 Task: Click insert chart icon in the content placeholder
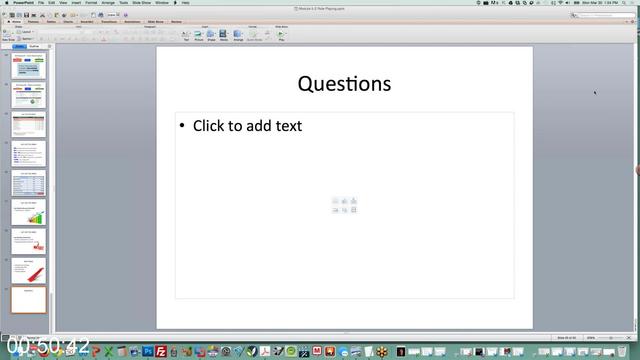coord(344,201)
